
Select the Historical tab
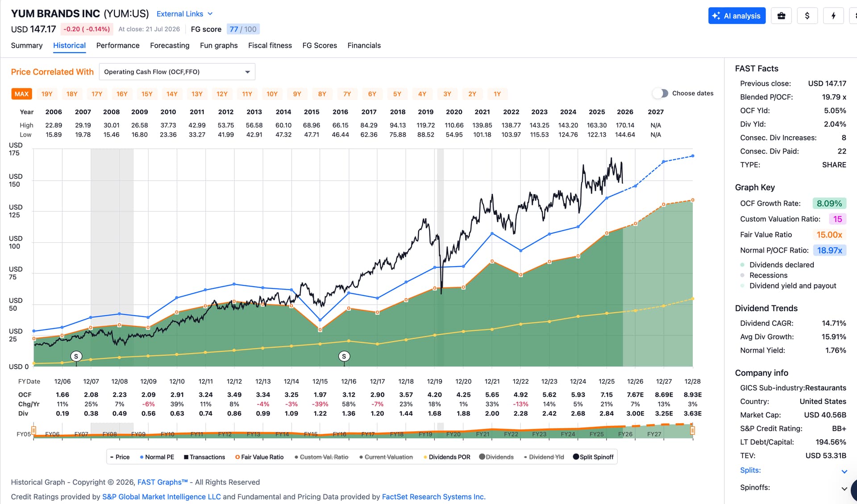click(x=69, y=46)
